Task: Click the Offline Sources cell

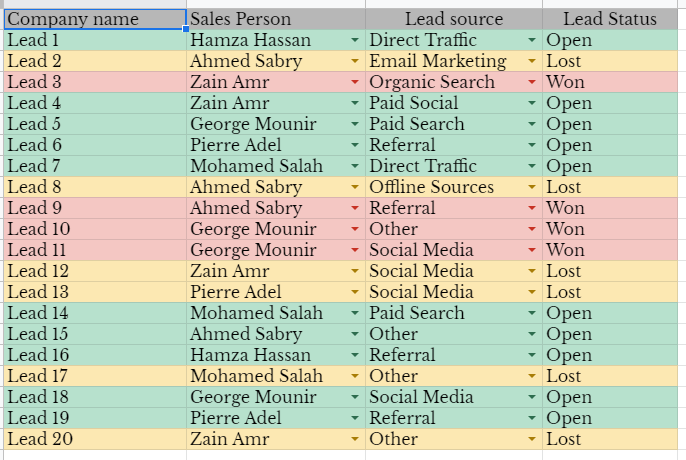Action: [x=445, y=187]
